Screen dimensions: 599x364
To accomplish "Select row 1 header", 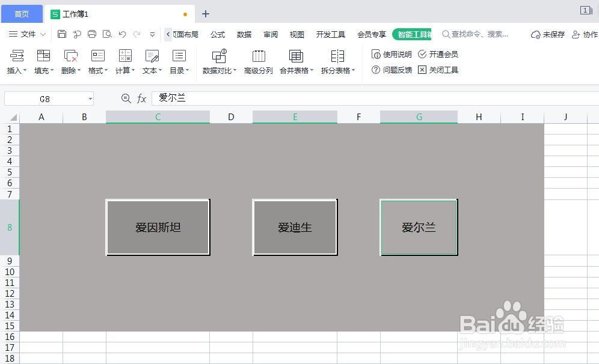I will (10, 129).
